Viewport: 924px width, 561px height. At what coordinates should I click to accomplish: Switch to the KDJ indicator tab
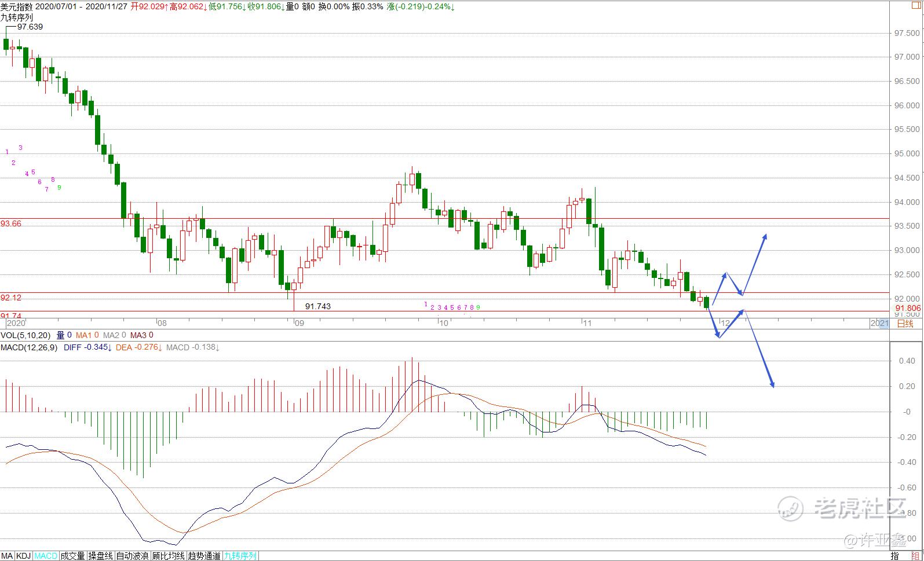pos(23,556)
